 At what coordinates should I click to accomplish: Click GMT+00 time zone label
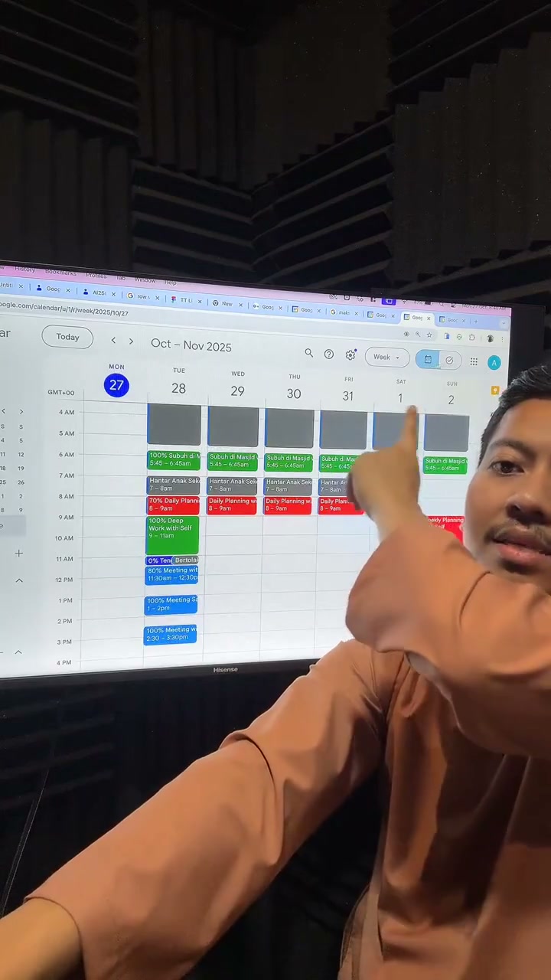pyautogui.click(x=61, y=393)
